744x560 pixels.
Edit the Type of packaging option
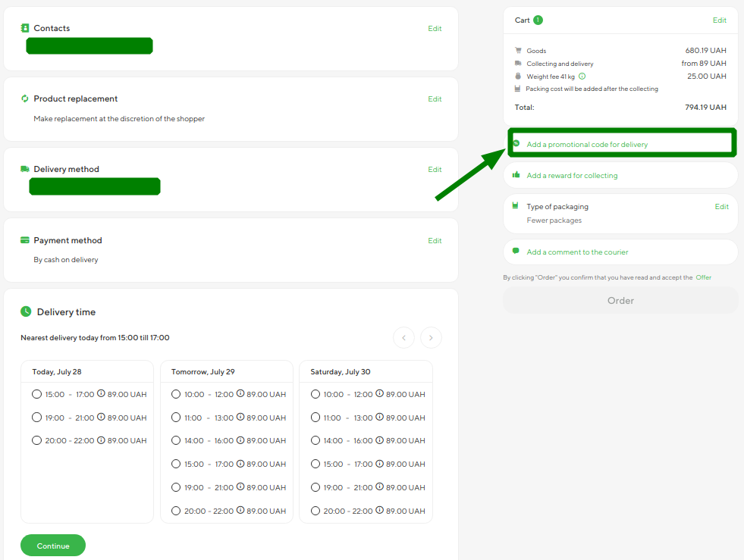click(x=721, y=206)
